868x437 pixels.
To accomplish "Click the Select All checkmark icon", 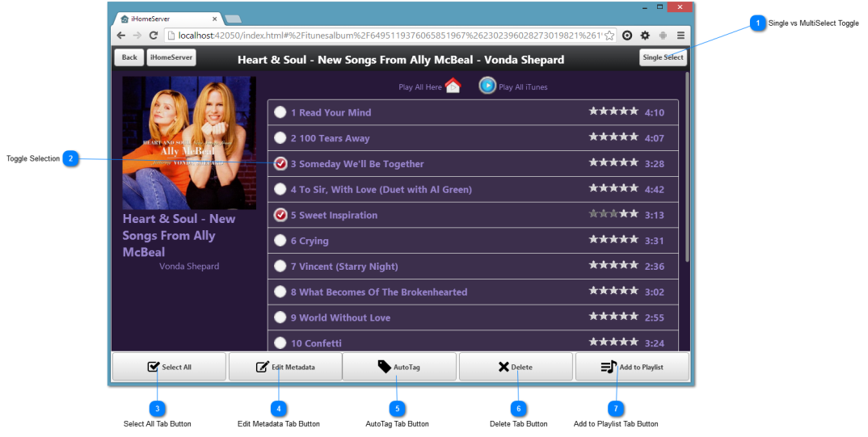I will 154,366.
